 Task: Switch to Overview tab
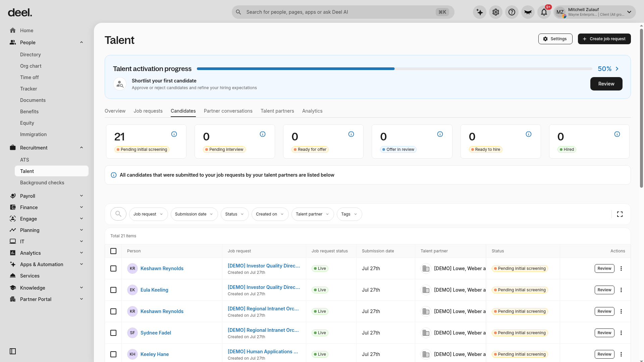point(115,111)
